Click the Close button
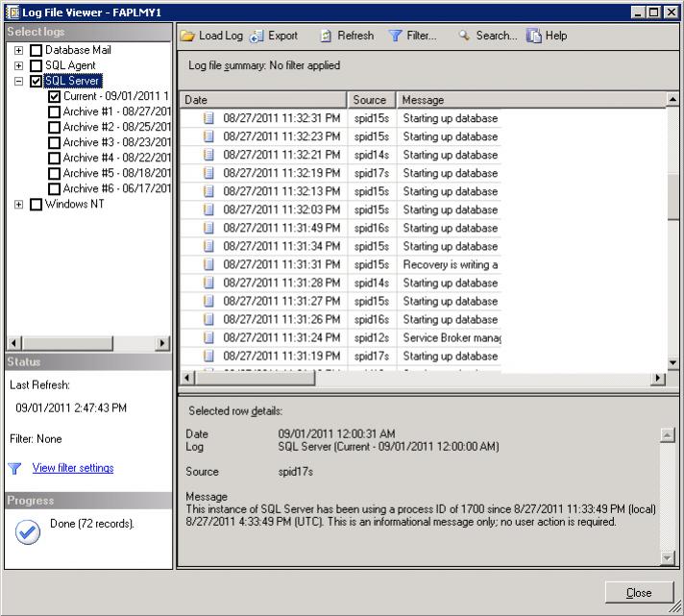 point(639,592)
